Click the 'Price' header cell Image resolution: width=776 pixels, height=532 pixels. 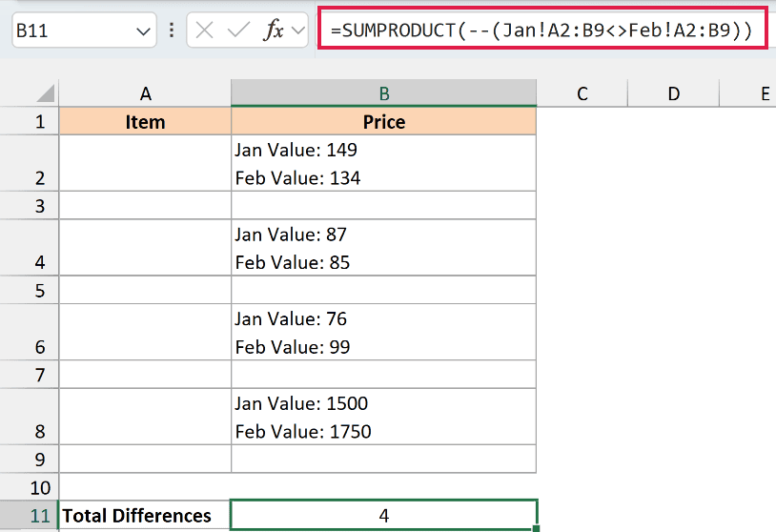coord(384,121)
